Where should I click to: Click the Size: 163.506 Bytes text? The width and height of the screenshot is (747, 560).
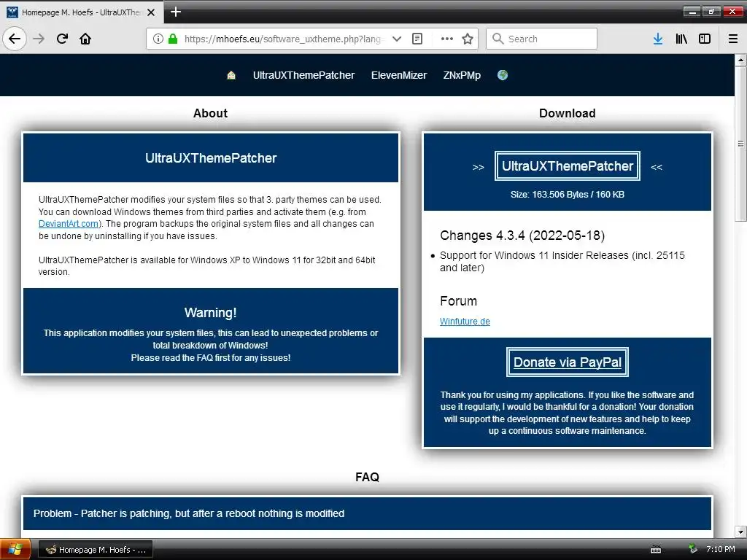coord(568,194)
